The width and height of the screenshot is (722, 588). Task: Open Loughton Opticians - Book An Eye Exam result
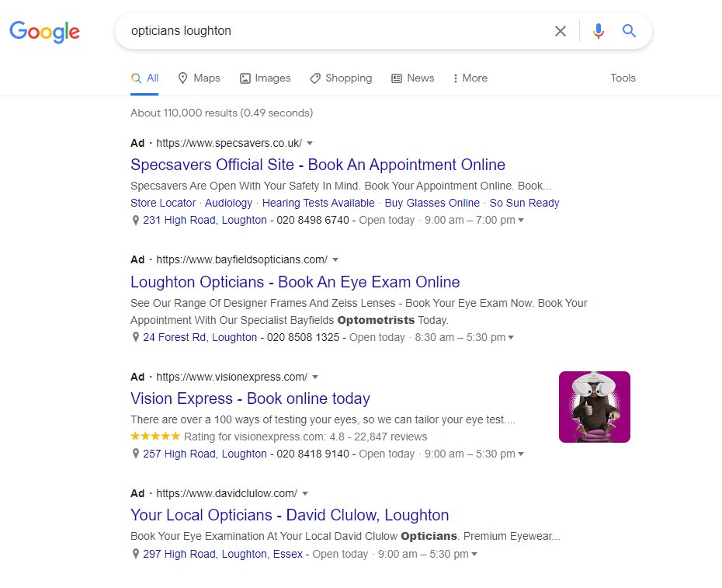[295, 282]
